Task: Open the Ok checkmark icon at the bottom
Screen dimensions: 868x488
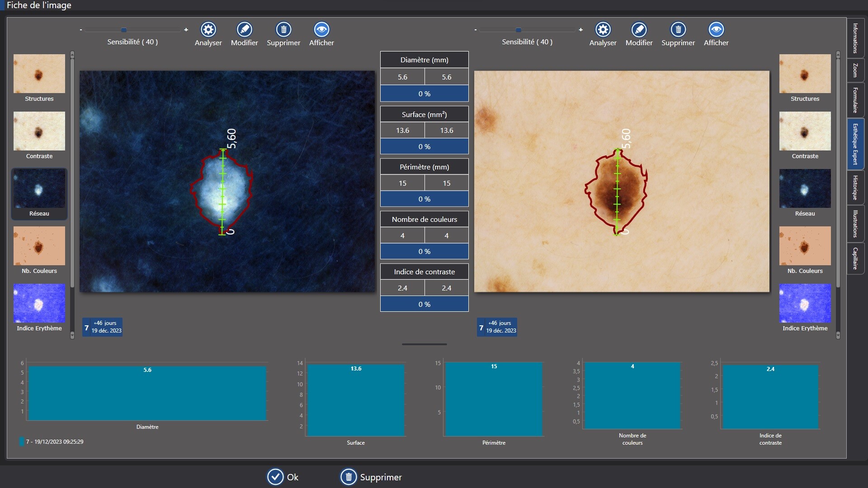Action: 275,477
